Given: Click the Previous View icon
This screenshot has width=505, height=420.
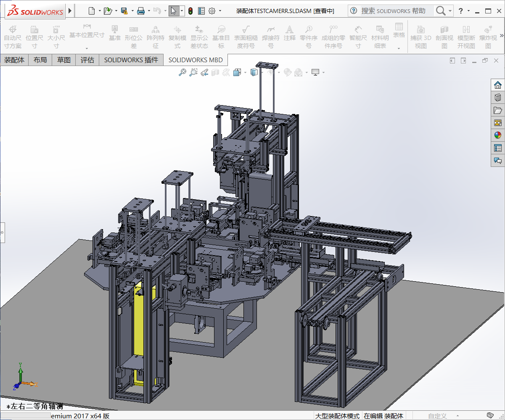Looking at the screenshot, I should pos(204,72).
